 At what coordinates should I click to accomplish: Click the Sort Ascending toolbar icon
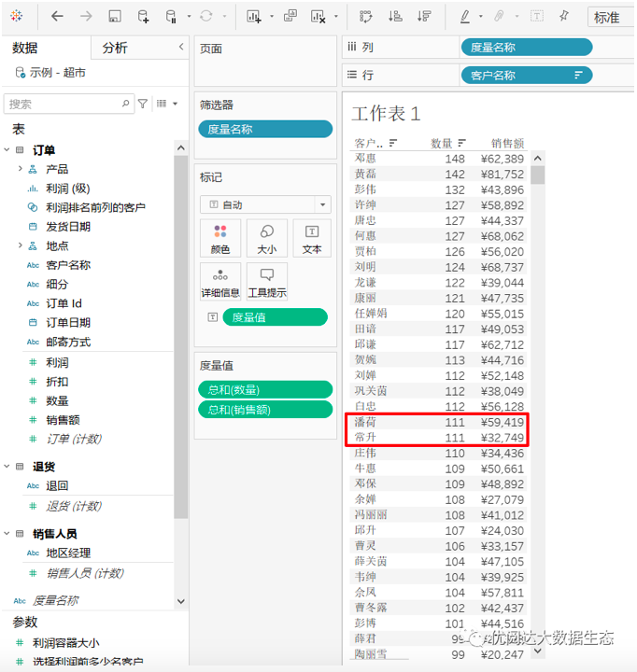click(x=395, y=17)
